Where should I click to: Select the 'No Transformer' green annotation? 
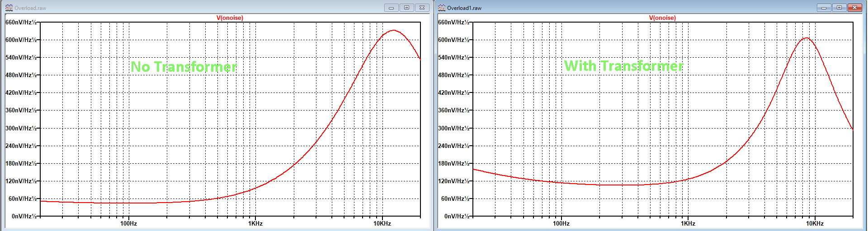click(184, 67)
